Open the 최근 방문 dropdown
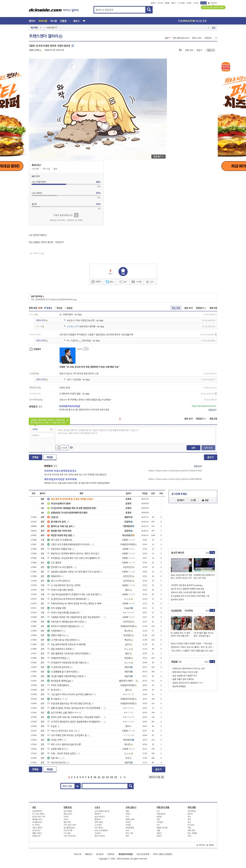The height and width of the screenshot is (868, 246). [x=40, y=28]
